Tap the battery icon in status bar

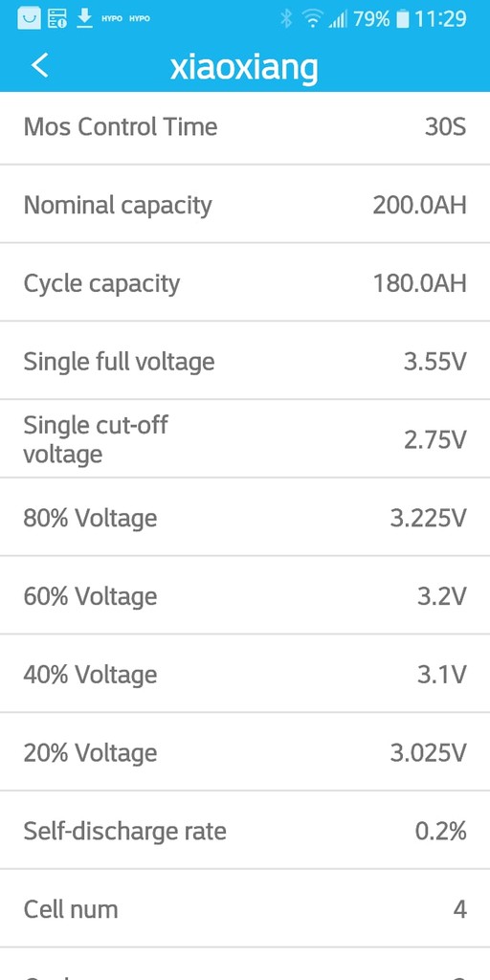tap(403, 19)
